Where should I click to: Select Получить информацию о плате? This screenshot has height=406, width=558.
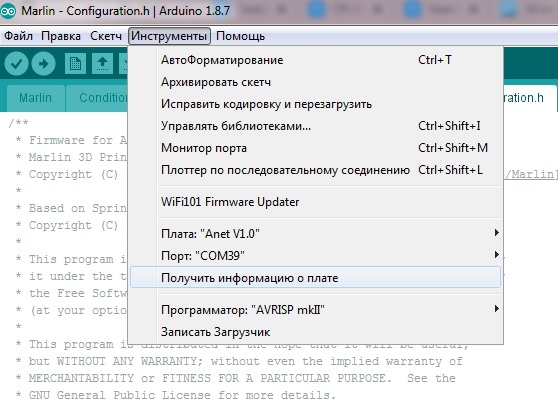pyautogui.click(x=315, y=278)
